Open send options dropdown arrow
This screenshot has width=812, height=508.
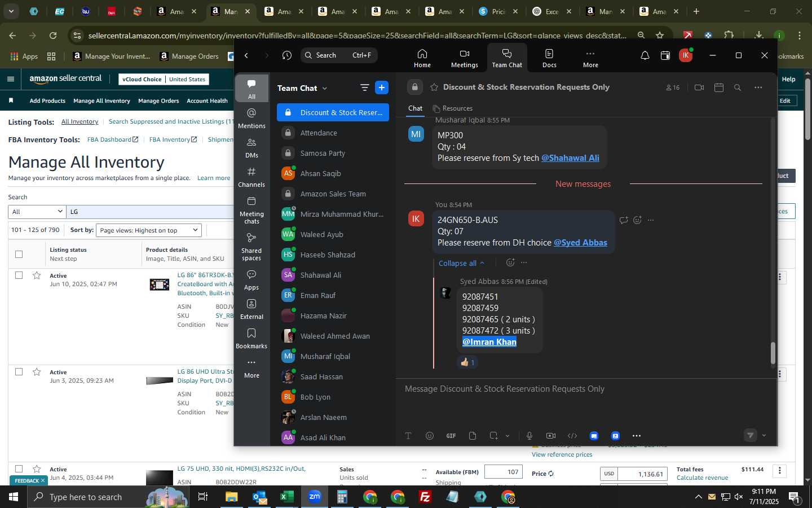[764, 435]
